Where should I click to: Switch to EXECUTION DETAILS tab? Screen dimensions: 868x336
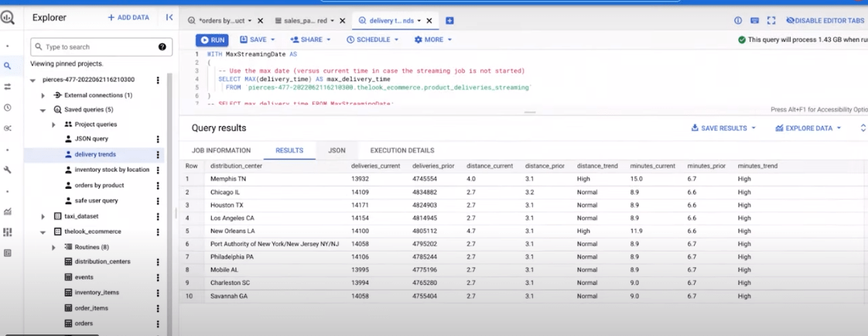tap(402, 150)
